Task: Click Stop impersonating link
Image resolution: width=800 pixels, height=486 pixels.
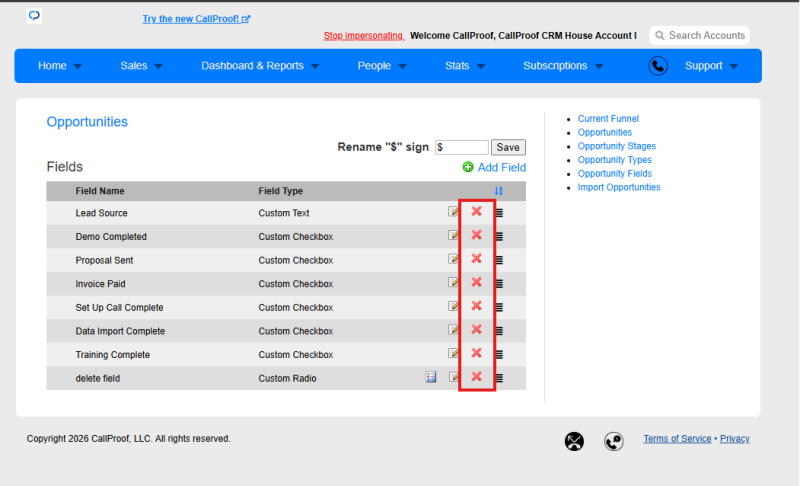Action: 364,36
